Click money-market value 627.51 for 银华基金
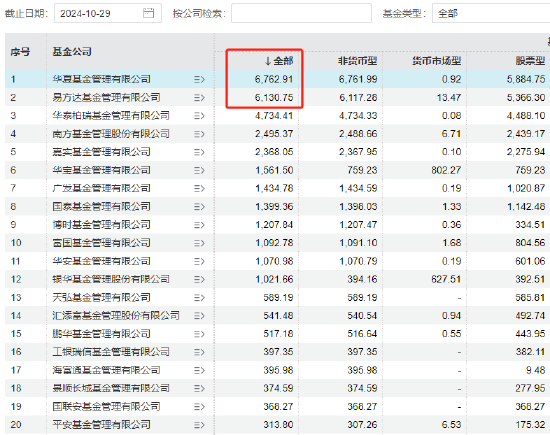This screenshot has width=550, height=435. click(446, 279)
